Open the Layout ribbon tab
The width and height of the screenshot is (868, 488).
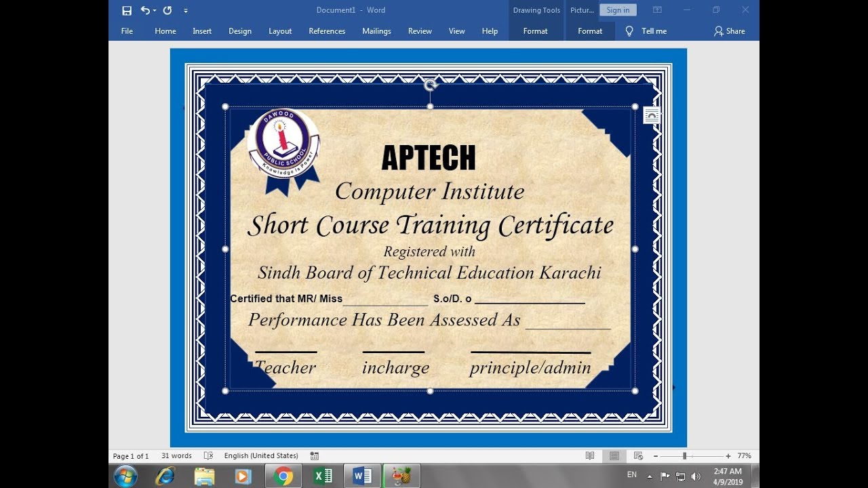coord(280,31)
